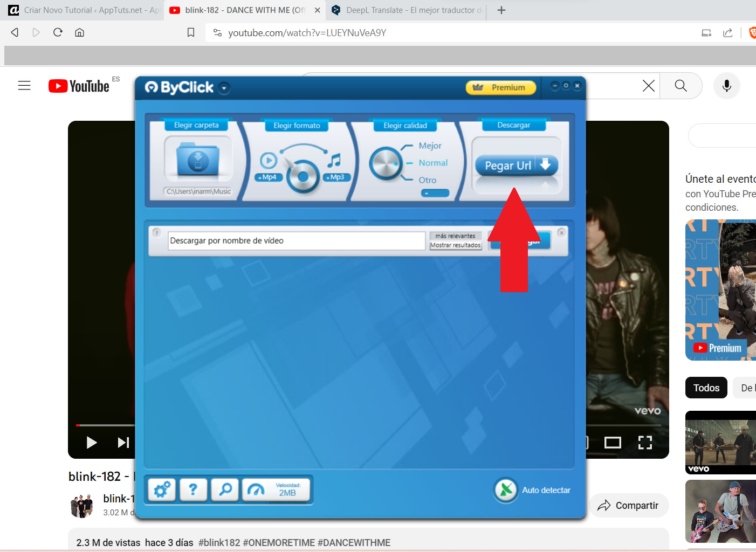The width and height of the screenshot is (756, 552).
Task: Open the ByClick logo dropdown arrow
Action: pyautogui.click(x=225, y=88)
